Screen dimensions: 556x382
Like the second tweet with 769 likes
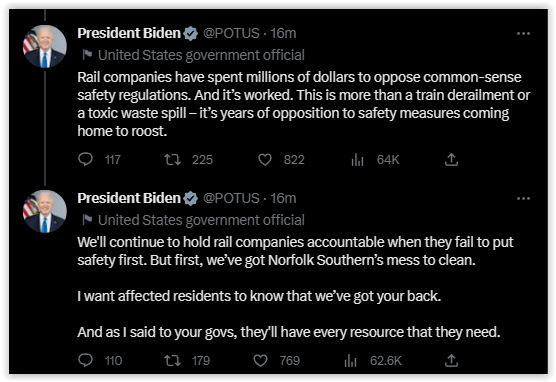point(260,361)
